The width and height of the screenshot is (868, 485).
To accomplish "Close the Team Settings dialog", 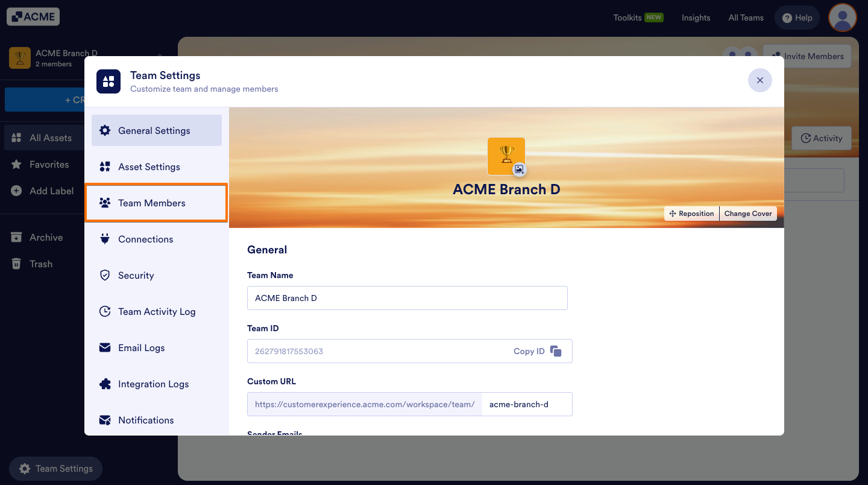I will [x=760, y=80].
